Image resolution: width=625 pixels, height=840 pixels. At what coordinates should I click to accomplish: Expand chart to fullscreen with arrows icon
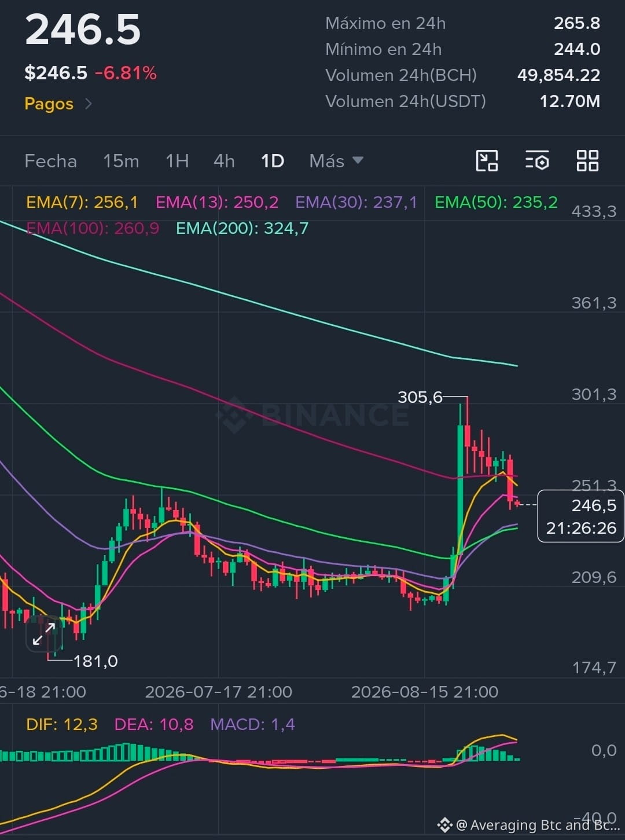pyautogui.click(x=44, y=634)
